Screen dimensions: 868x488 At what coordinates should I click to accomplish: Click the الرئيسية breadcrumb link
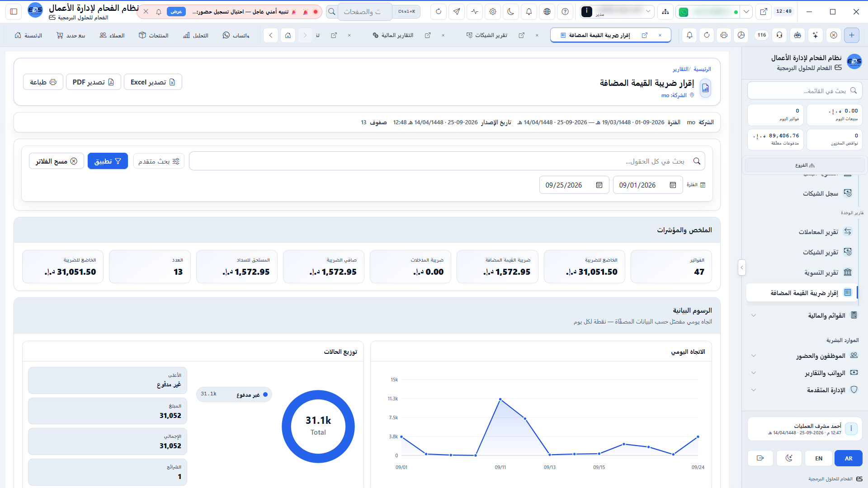(x=702, y=69)
